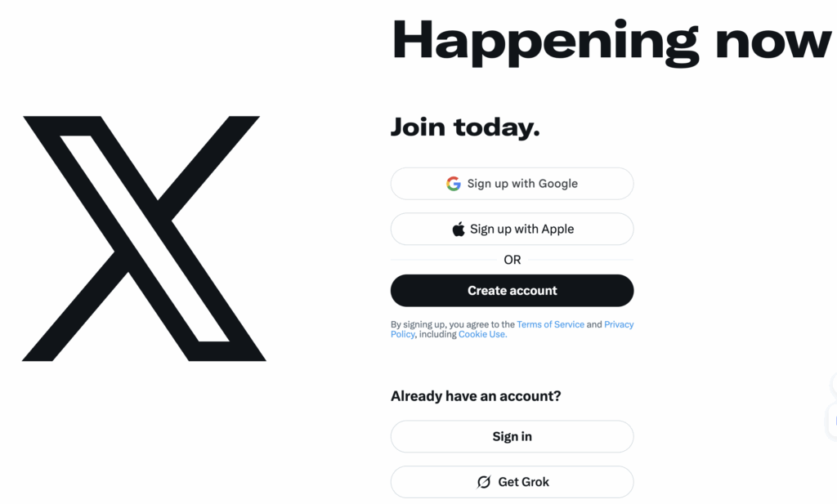Click the large X logo

(x=143, y=239)
